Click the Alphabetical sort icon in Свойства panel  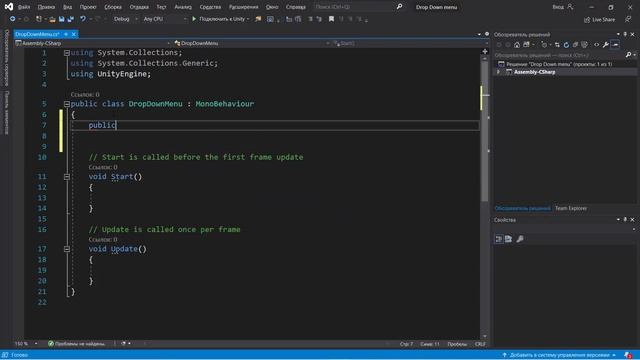pos(508,239)
